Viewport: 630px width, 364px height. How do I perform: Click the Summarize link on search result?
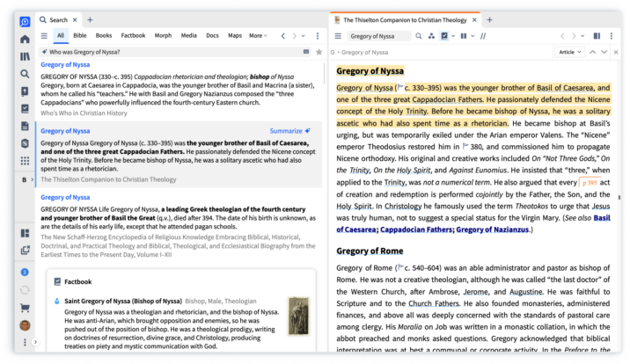coord(285,130)
